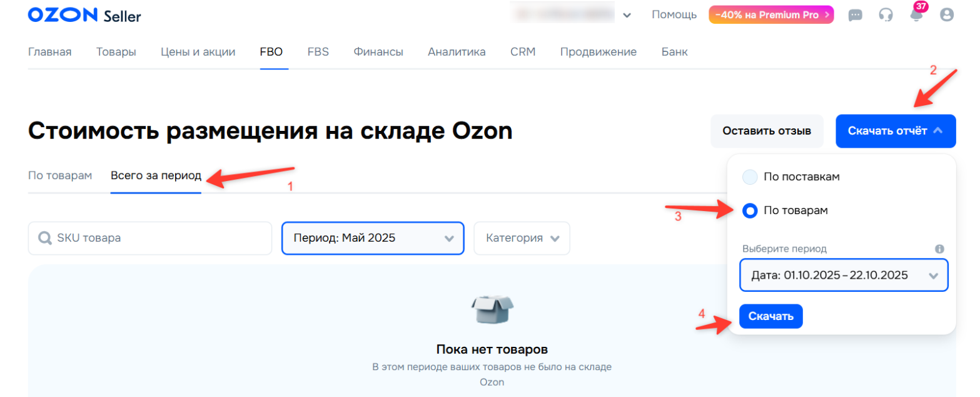Open the headset support icon
This screenshot has height=397, width=980.
tap(886, 15)
